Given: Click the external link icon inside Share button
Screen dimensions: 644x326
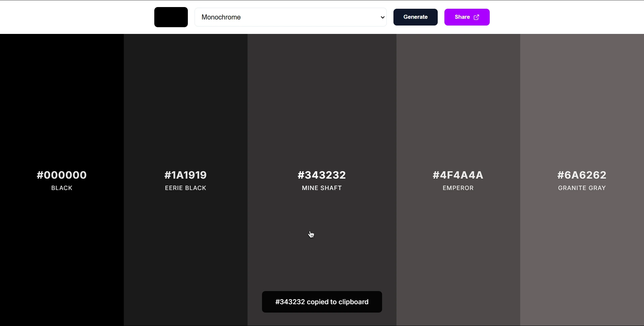Looking at the screenshot, I should [x=477, y=17].
